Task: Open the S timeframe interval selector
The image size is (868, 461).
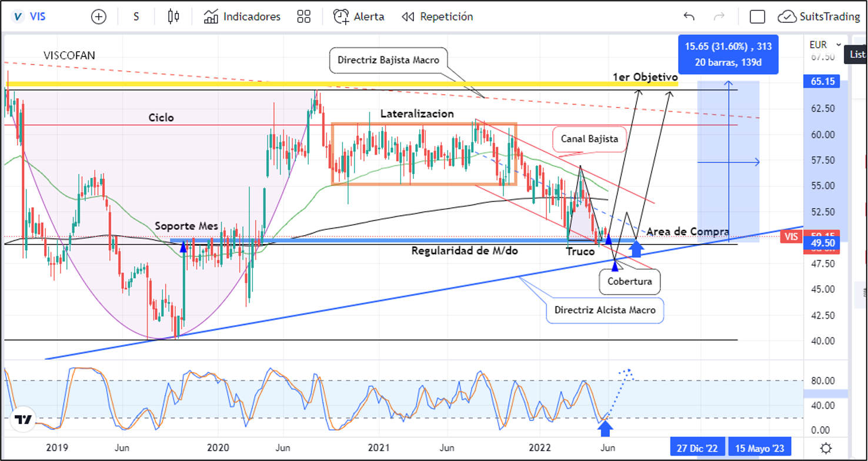Action: click(x=136, y=16)
